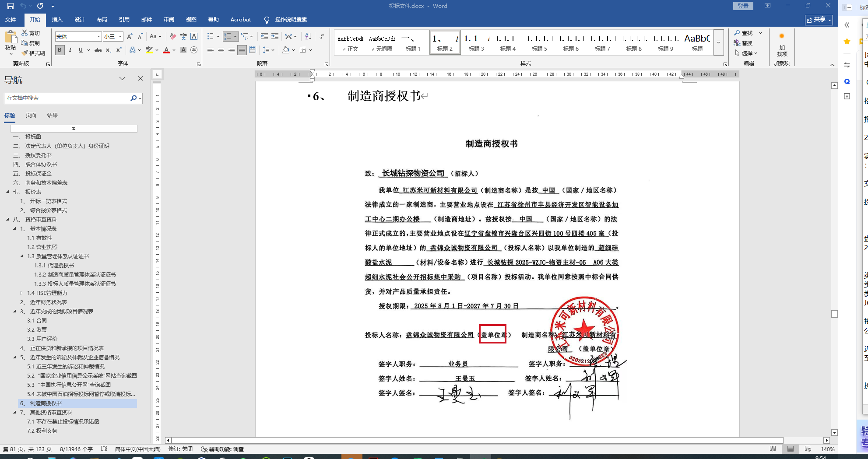This screenshot has height=459, width=868.
Task: Apply strikethrough formatting
Action: 98,50
